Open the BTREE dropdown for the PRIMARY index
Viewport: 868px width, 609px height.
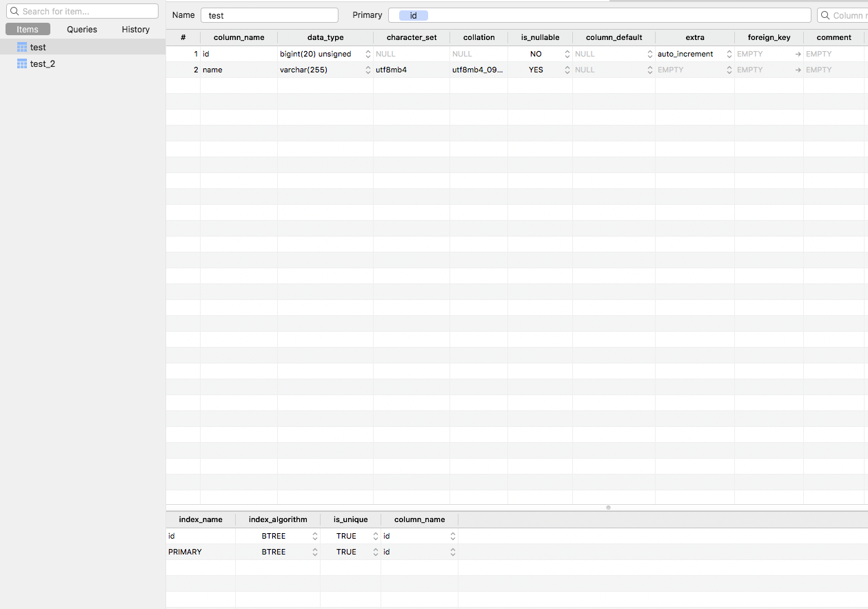coord(314,551)
